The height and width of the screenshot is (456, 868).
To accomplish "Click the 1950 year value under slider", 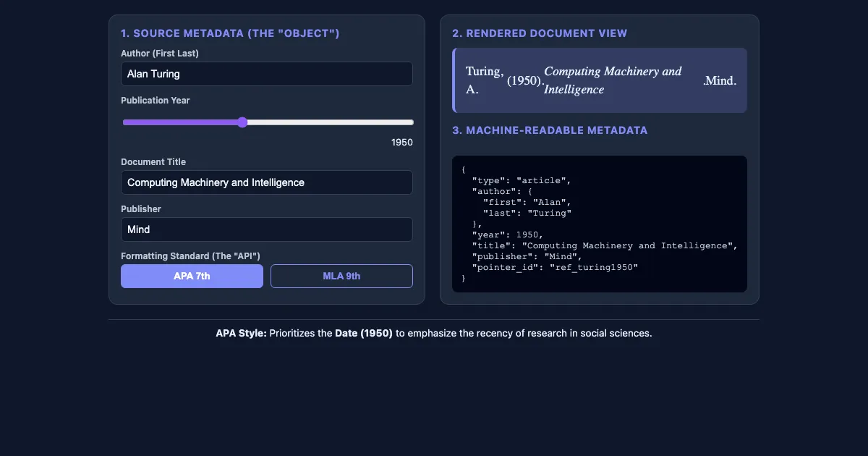I will [402, 142].
